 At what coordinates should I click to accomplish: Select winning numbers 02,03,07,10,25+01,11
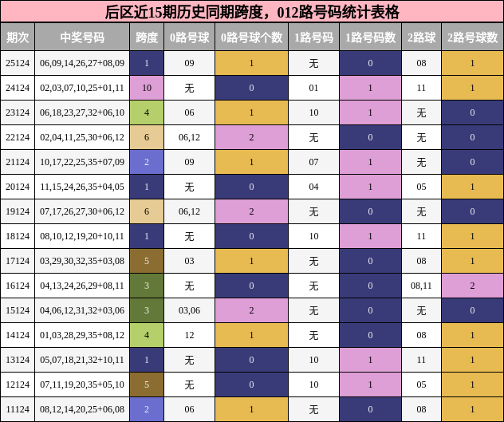point(82,88)
